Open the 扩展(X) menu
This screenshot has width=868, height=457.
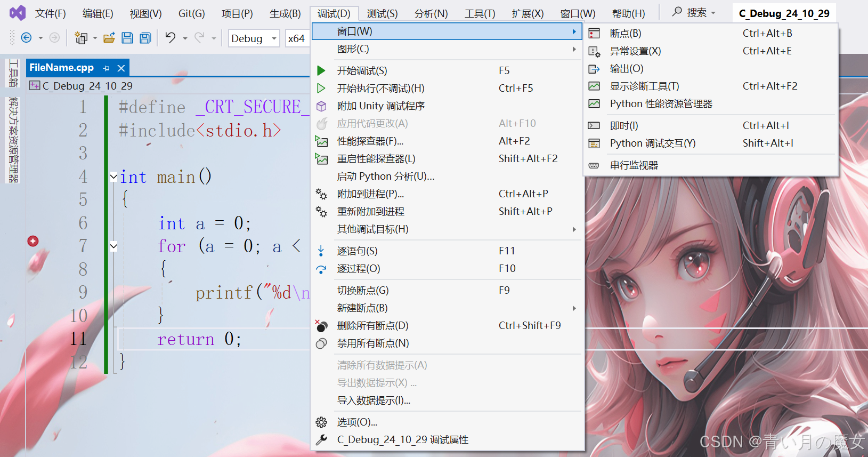click(x=528, y=13)
